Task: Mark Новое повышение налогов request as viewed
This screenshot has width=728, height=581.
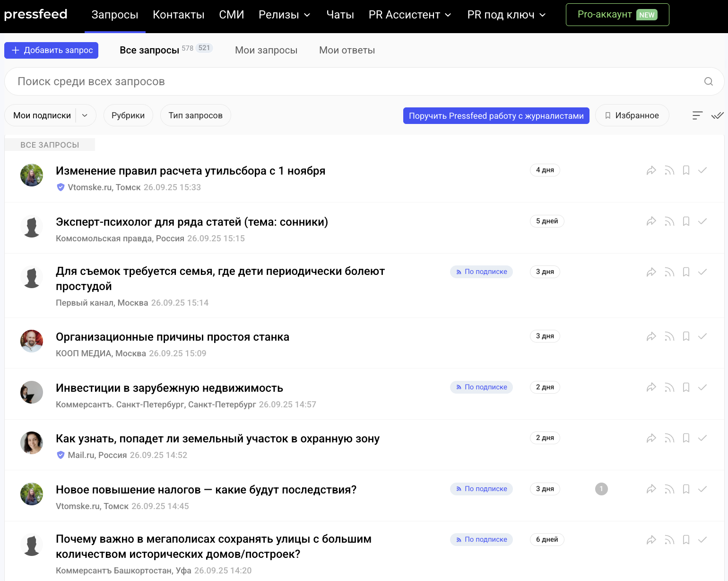Action: (x=702, y=489)
